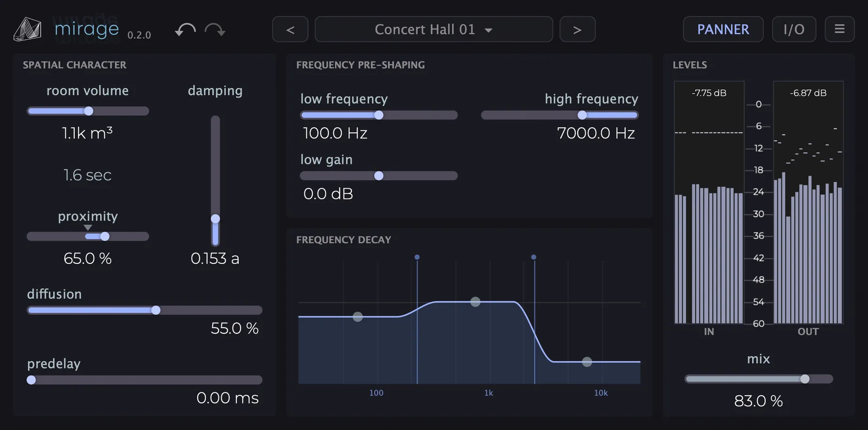Click the predelay slider handle
868x430 pixels.
pyautogui.click(x=31, y=380)
